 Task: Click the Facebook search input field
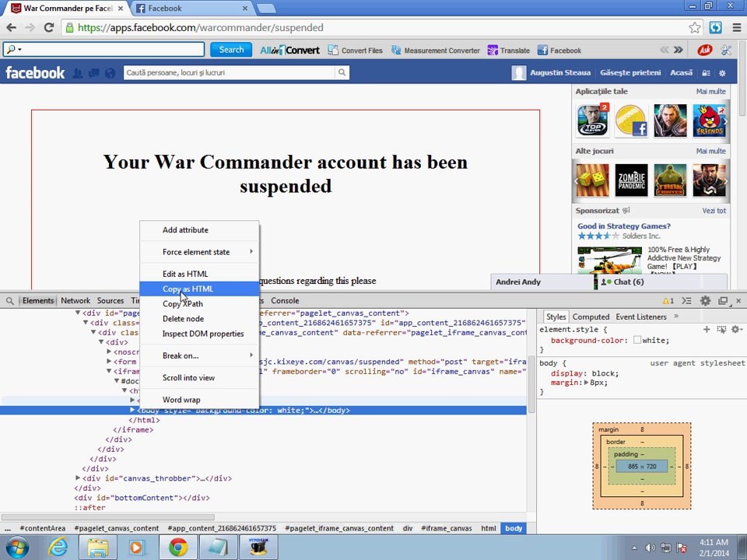click(x=229, y=72)
